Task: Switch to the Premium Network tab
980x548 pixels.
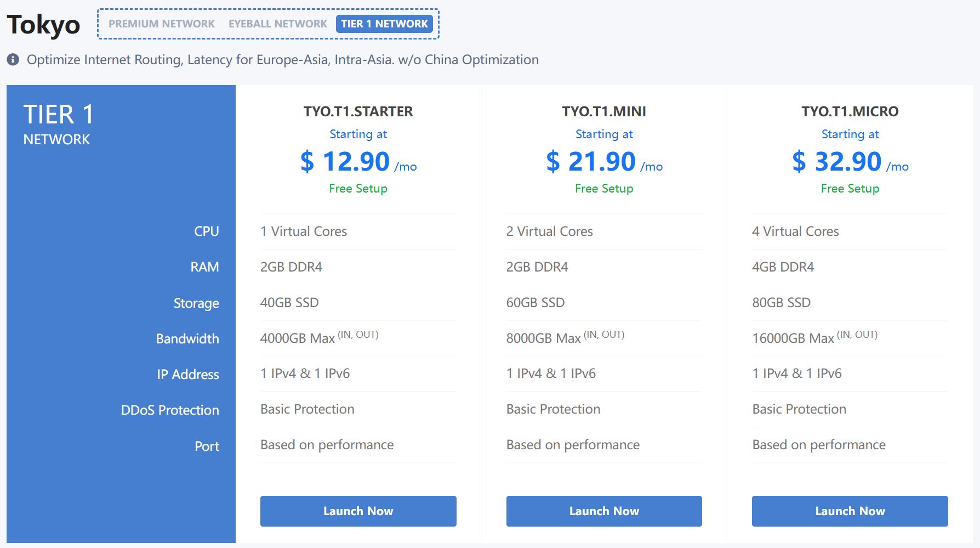Action: pyautogui.click(x=162, y=24)
